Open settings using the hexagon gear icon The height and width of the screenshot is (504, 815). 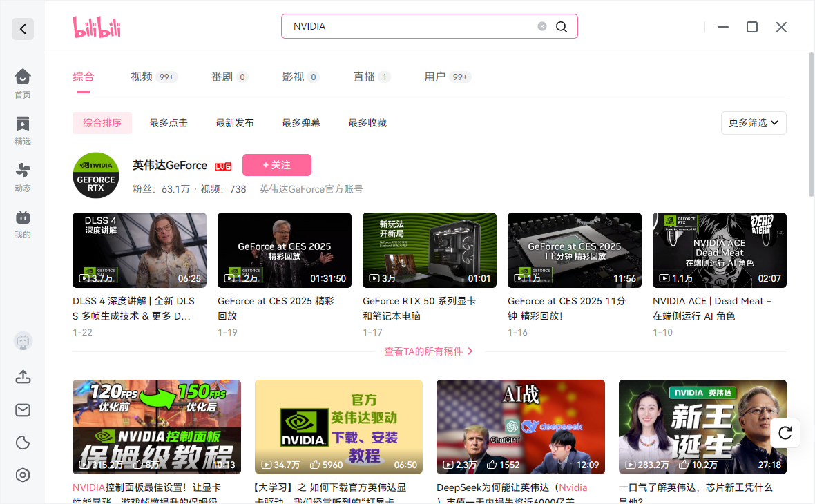(x=23, y=475)
